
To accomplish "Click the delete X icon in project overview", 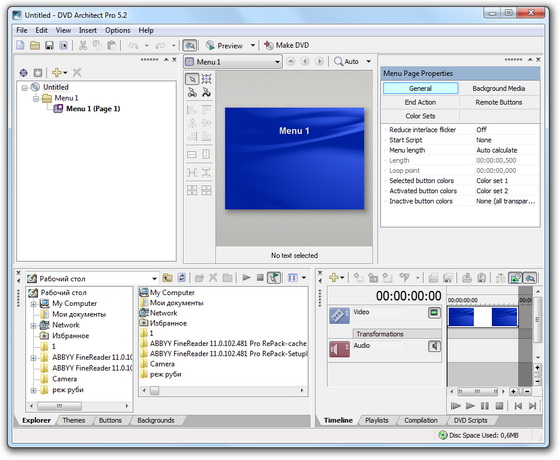I will tap(77, 73).
